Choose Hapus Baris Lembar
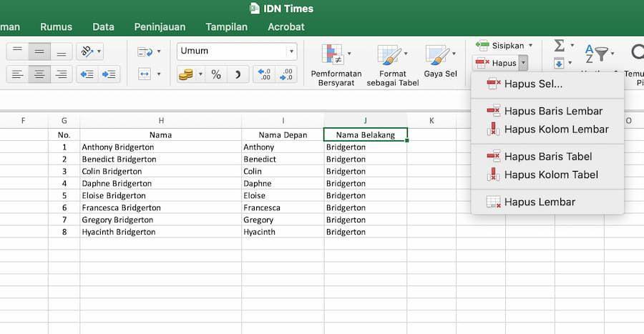This screenshot has height=334, width=644. (x=547, y=111)
